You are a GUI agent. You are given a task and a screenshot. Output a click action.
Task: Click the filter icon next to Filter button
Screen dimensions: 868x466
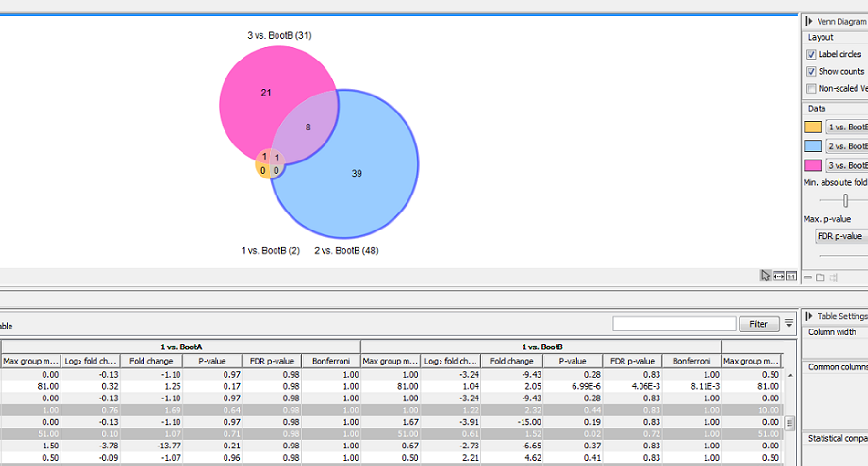pyautogui.click(x=789, y=323)
